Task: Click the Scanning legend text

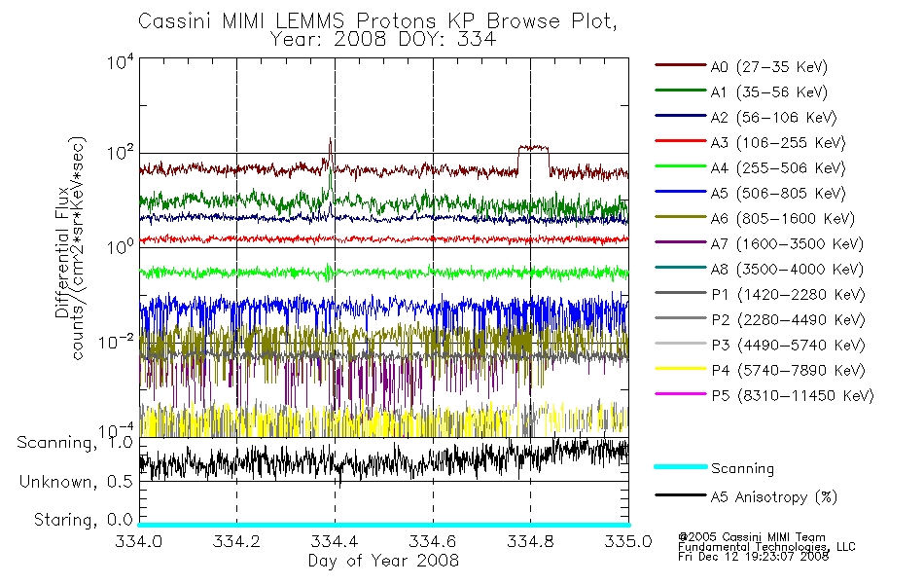Action: pyautogui.click(x=742, y=469)
